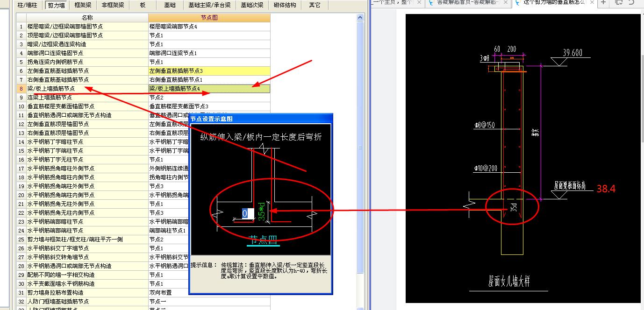644x310 pixels.
Task: Select row 水平钢筋拐角端柱外侧节点
Action: pos(87,186)
